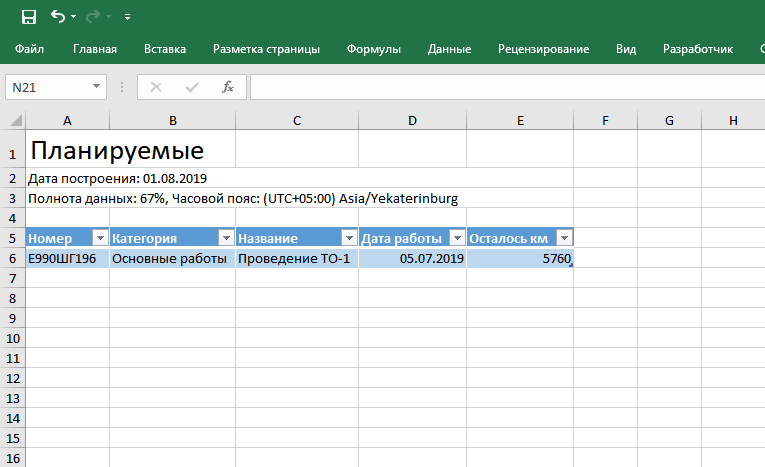Click the Name Box showing N21

pos(47,87)
